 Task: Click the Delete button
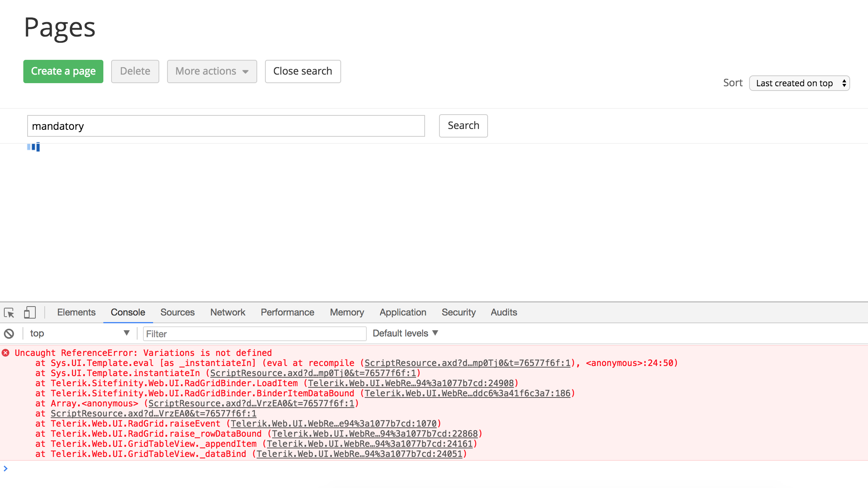click(x=135, y=71)
